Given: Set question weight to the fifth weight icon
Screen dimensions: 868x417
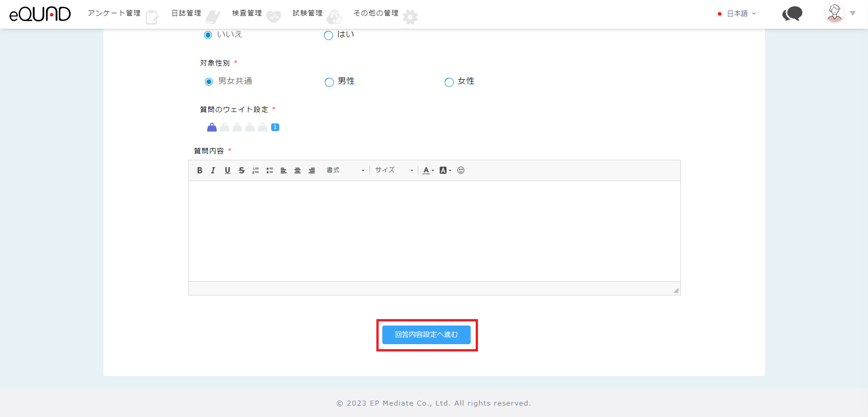Looking at the screenshot, I should click(x=262, y=127).
